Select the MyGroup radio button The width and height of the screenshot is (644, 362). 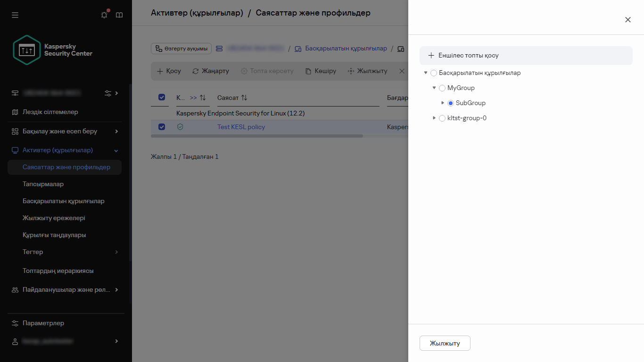point(442,88)
